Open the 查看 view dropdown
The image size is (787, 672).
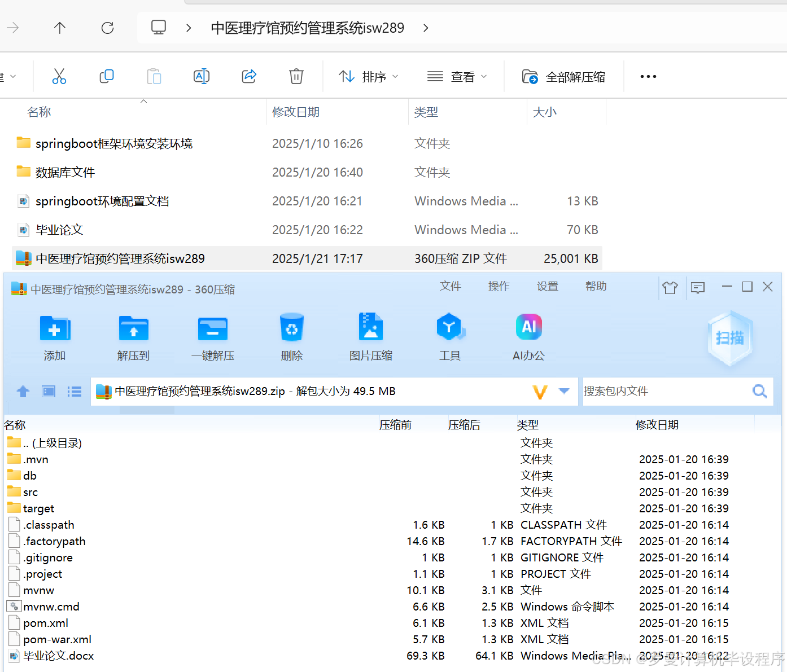click(x=457, y=76)
